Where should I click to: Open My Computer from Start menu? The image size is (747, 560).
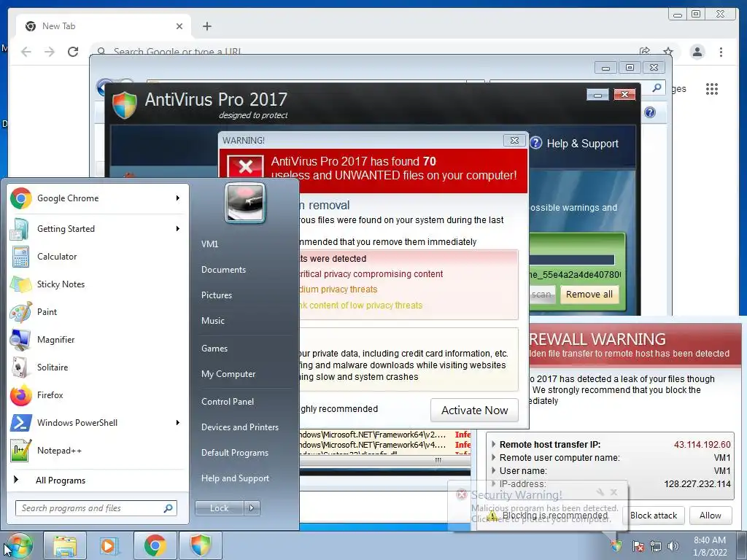[x=228, y=374]
